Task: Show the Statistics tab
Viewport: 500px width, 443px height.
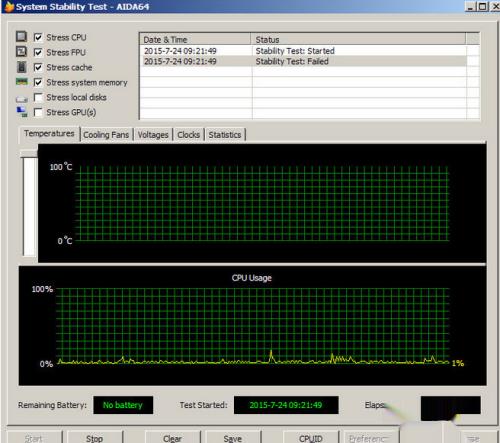Action: (x=225, y=135)
